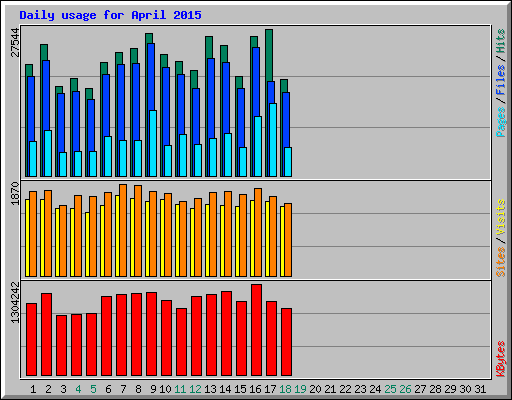Screen dimensions: 512x400
Task: Click the cyan 'Pages' legend label
Action: (501, 122)
